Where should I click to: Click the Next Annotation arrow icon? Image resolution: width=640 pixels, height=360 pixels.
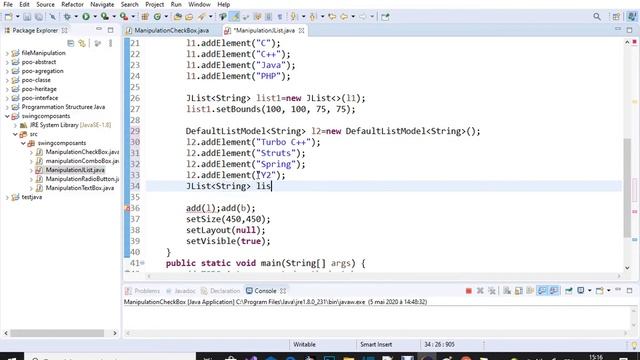[x=293, y=17]
